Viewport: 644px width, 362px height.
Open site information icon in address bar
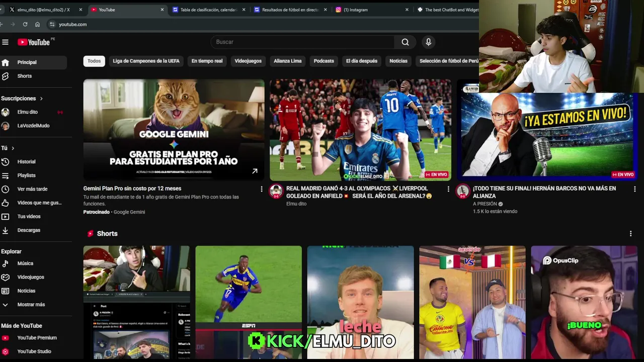click(x=52, y=24)
